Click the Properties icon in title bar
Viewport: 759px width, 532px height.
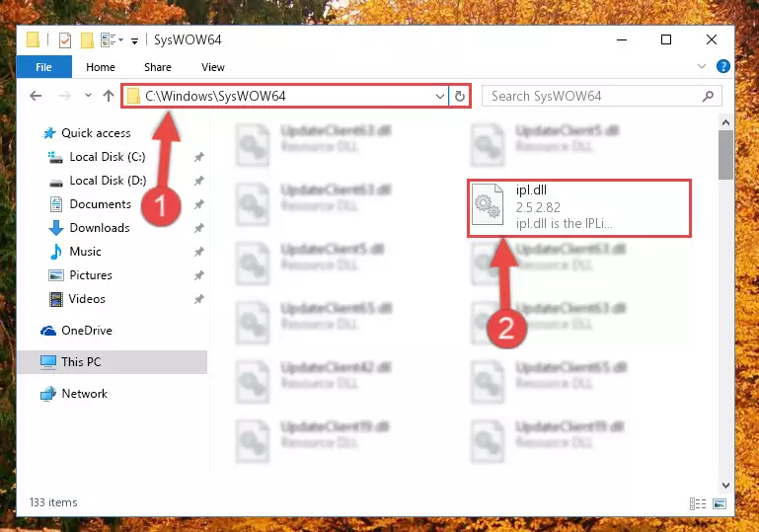[65, 40]
